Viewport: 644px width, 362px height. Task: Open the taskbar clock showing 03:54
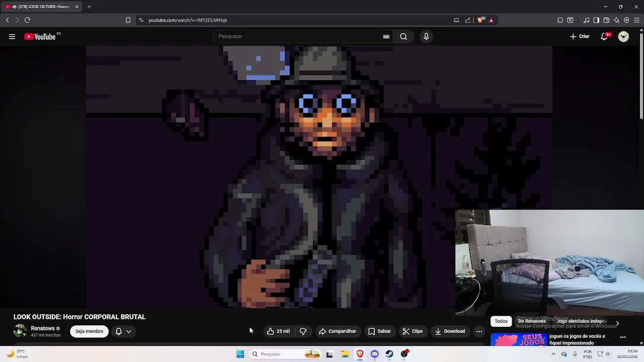pyautogui.click(x=627, y=354)
